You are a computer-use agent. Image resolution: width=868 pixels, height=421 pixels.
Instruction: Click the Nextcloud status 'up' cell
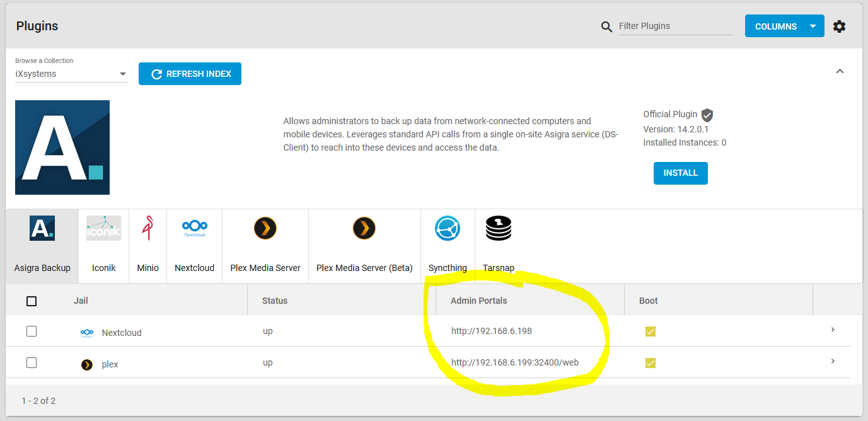[x=268, y=331]
